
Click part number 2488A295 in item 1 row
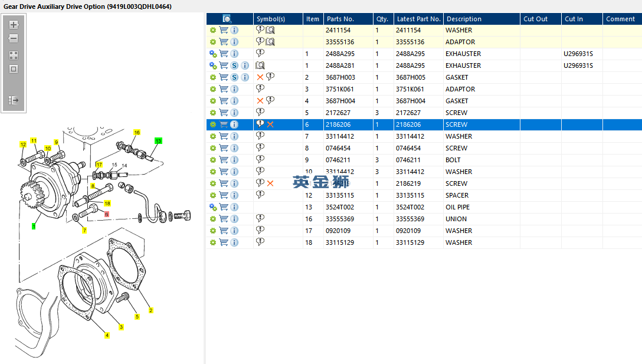(340, 54)
